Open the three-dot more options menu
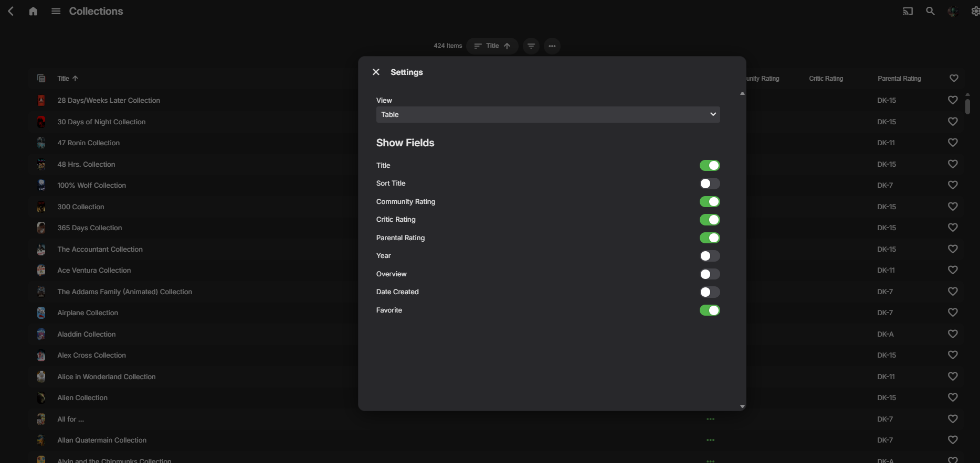The image size is (980, 463). tap(552, 46)
